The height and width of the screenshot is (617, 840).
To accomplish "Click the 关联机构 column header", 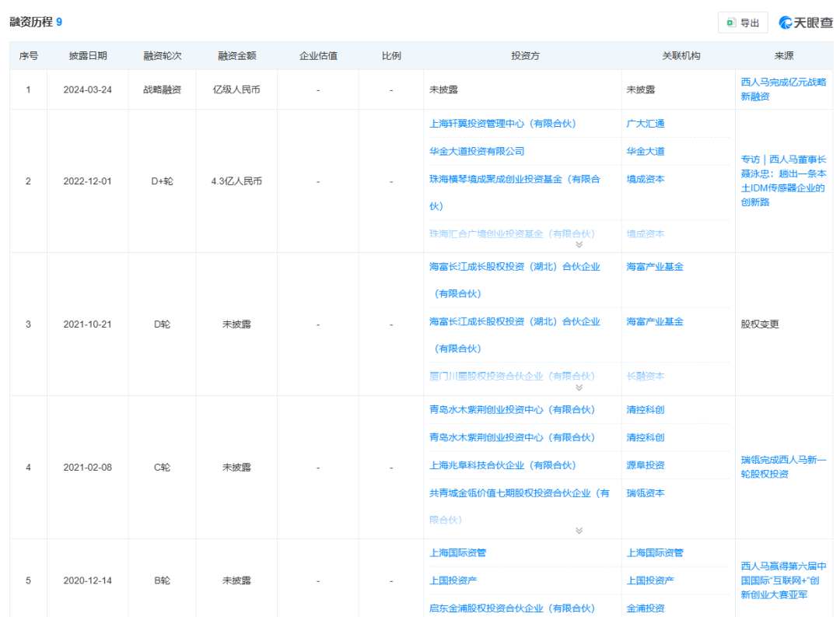I will (681, 56).
